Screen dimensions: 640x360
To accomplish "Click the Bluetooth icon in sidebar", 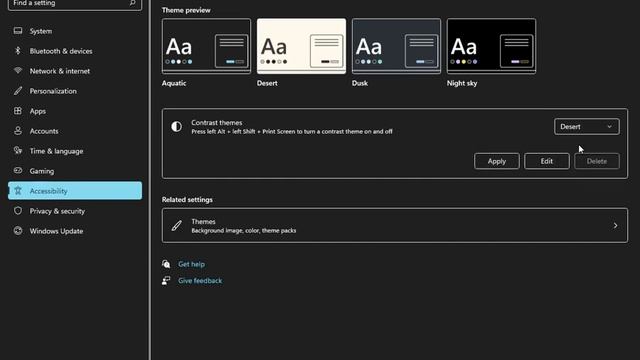I will (18, 51).
